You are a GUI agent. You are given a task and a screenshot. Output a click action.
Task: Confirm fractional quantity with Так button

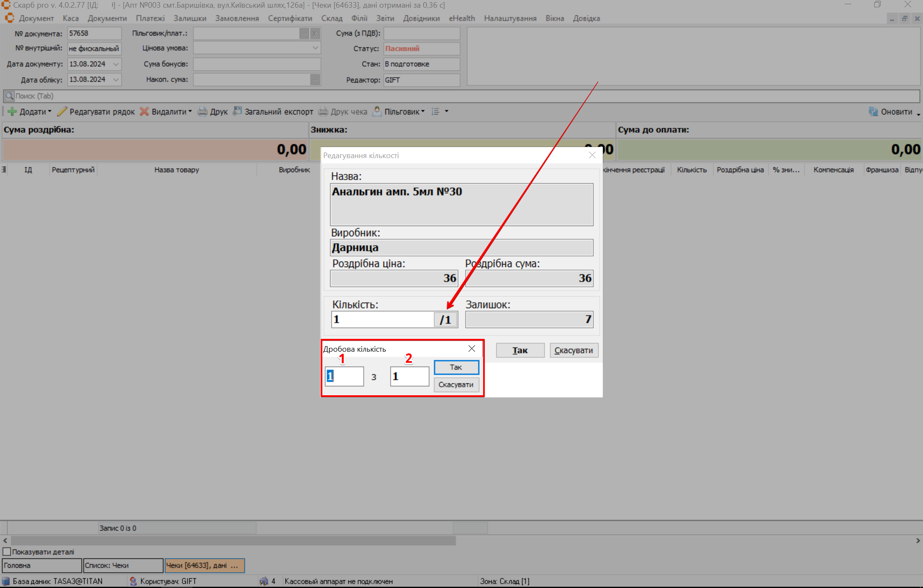456,367
